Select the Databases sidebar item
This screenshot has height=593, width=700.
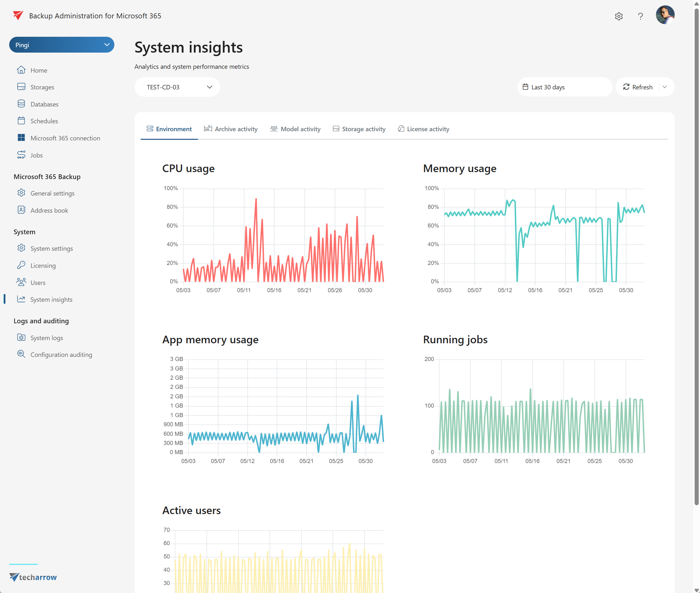[x=44, y=104]
